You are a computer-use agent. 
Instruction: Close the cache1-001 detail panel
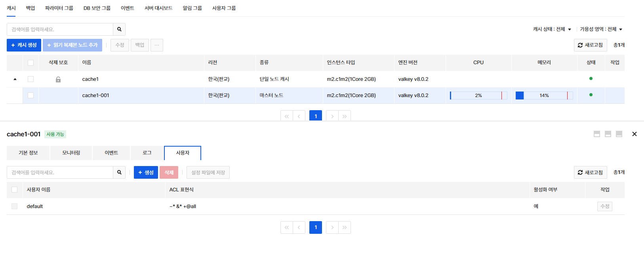(634, 134)
